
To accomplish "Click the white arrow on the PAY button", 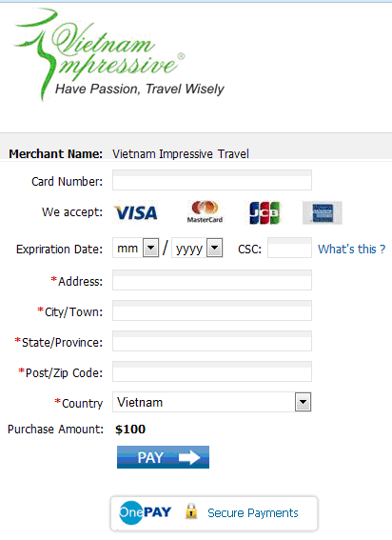I will pos(189,457).
